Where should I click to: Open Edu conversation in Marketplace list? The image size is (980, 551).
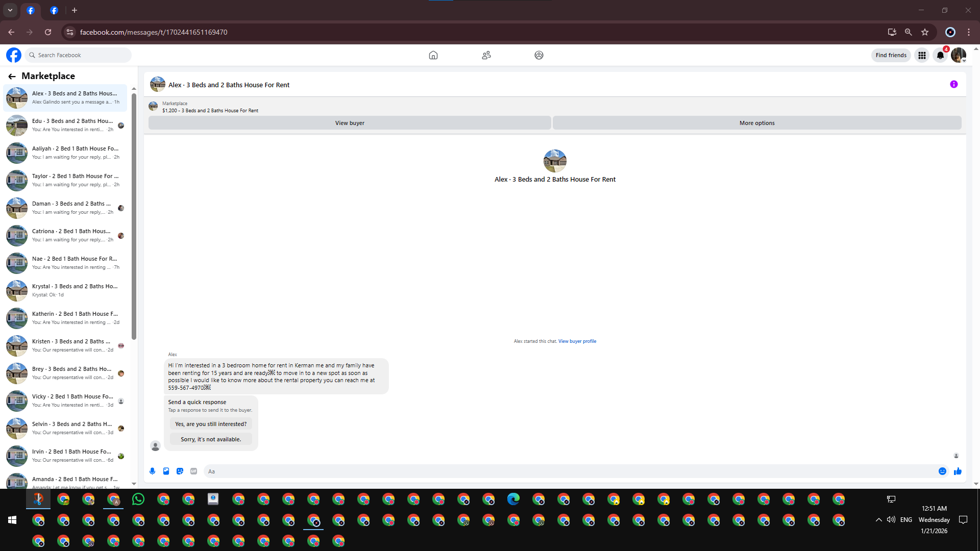(x=65, y=126)
